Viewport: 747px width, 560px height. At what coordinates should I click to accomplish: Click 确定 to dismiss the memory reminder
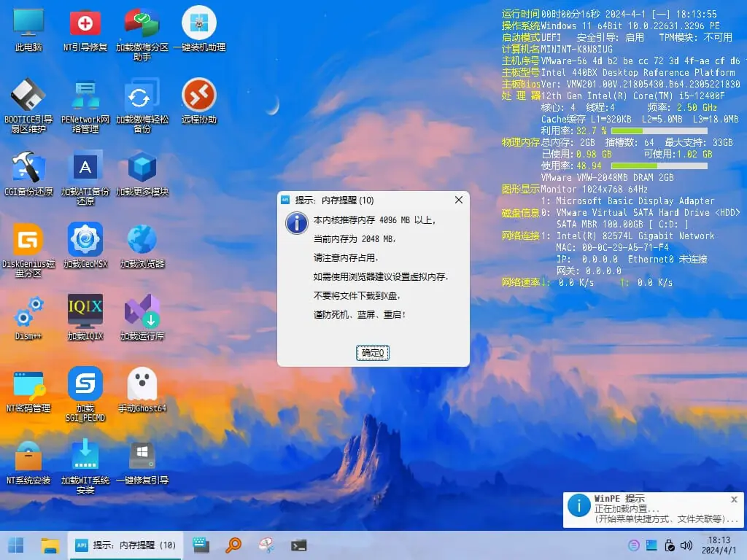pos(372,352)
